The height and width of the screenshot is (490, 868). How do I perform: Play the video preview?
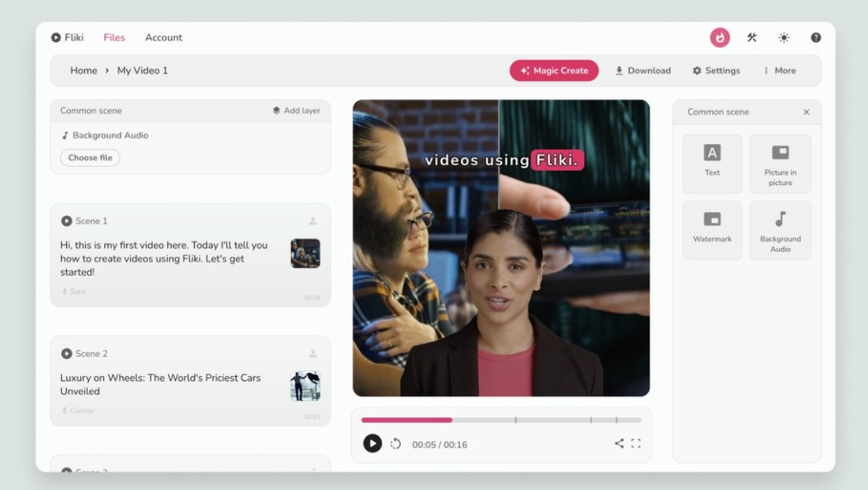372,444
